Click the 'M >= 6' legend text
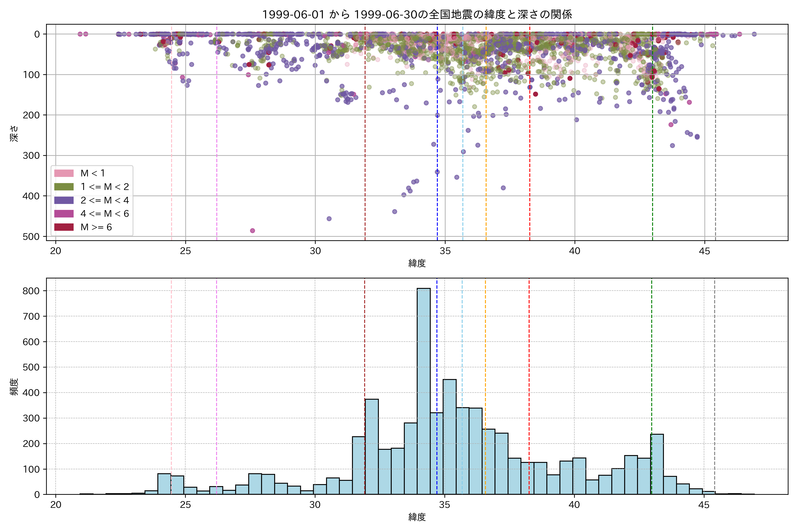The height and width of the screenshot is (532, 798). (x=96, y=227)
